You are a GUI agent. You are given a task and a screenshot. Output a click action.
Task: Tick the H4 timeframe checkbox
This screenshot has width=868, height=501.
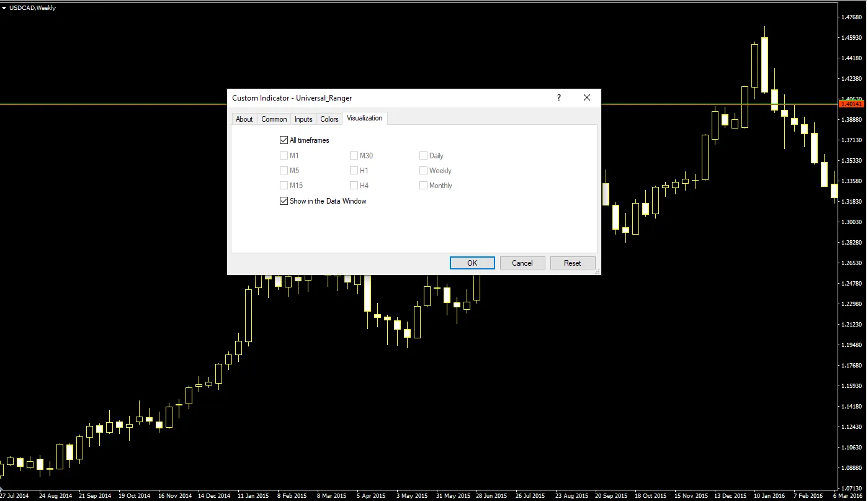[x=354, y=186]
